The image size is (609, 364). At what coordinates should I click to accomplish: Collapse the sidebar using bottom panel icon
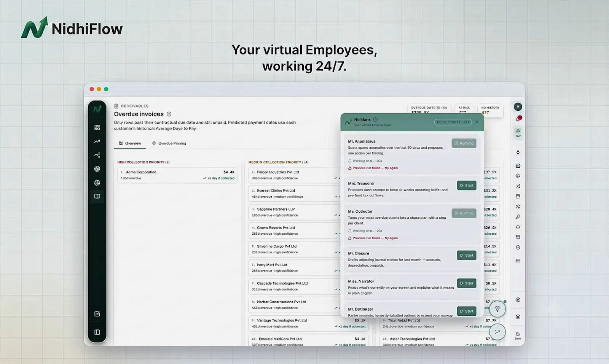pos(97,332)
